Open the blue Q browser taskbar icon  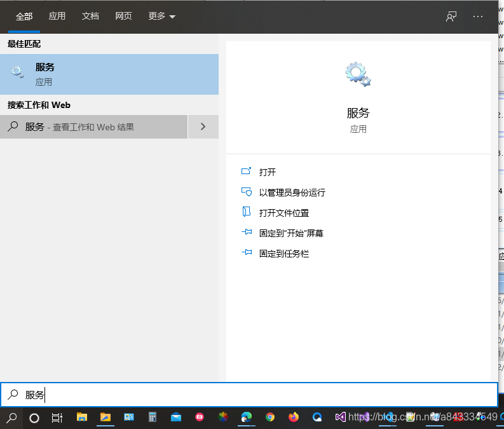coord(317,417)
